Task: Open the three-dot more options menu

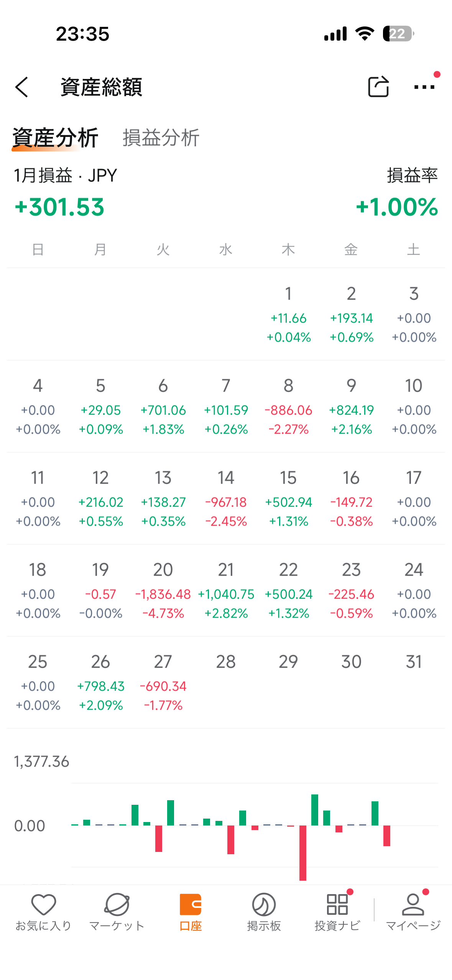Action: pyautogui.click(x=424, y=87)
